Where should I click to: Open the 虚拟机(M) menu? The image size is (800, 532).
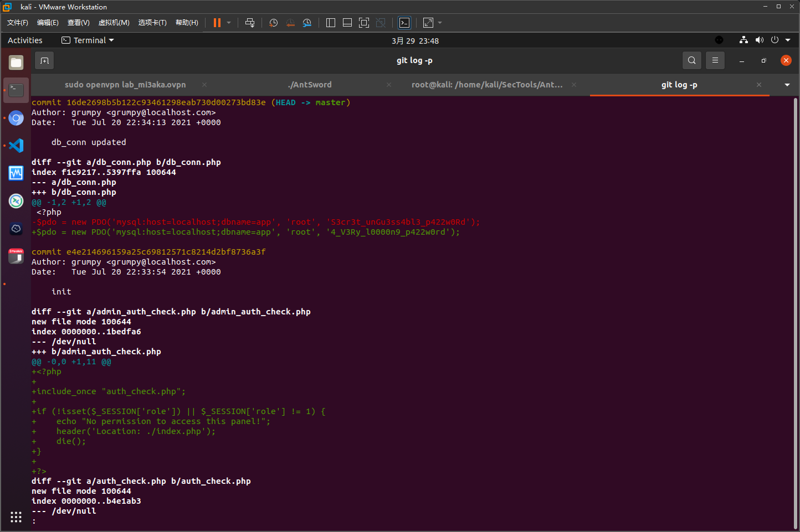pos(114,23)
